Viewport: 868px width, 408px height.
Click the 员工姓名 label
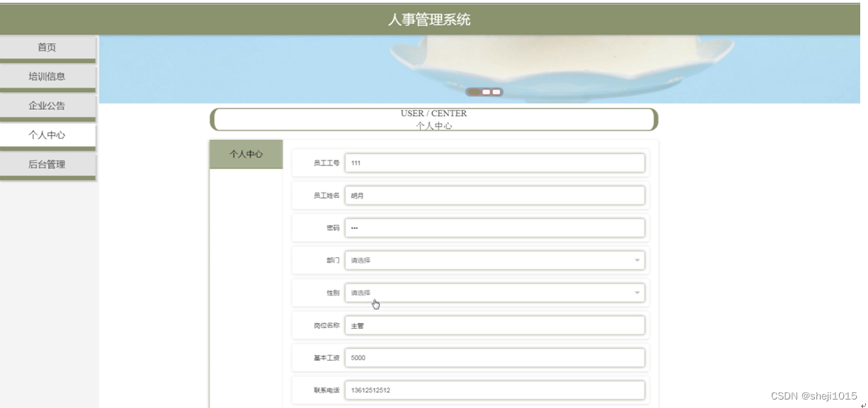[x=327, y=195]
